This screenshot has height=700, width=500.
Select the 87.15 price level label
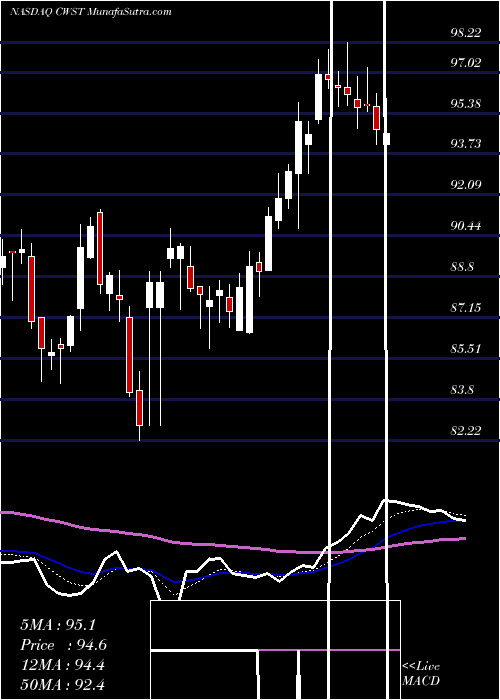click(467, 307)
